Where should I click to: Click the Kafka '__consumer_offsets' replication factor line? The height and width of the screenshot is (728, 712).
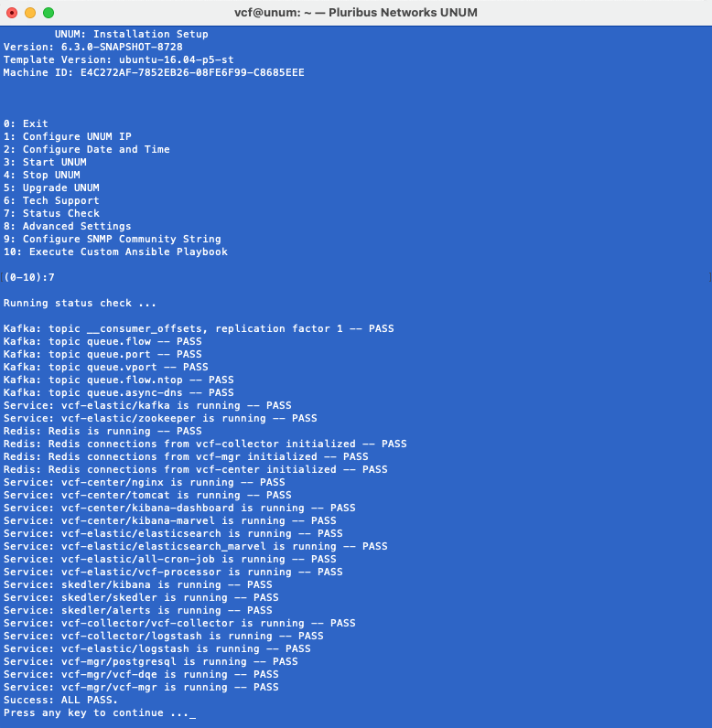tap(199, 328)
